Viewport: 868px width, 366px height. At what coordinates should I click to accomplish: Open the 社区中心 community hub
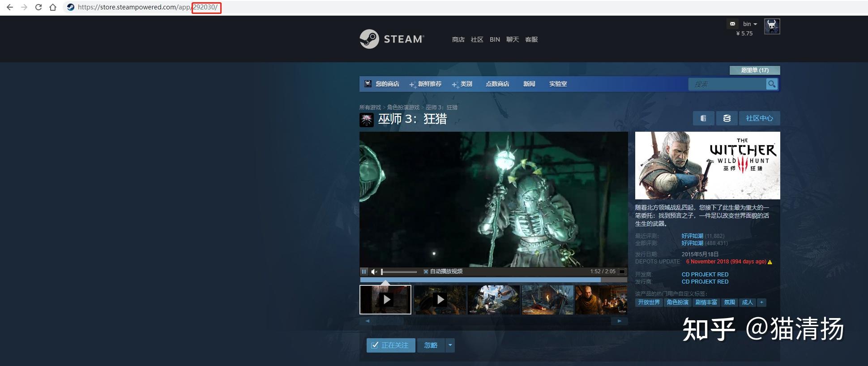(759, 118)
